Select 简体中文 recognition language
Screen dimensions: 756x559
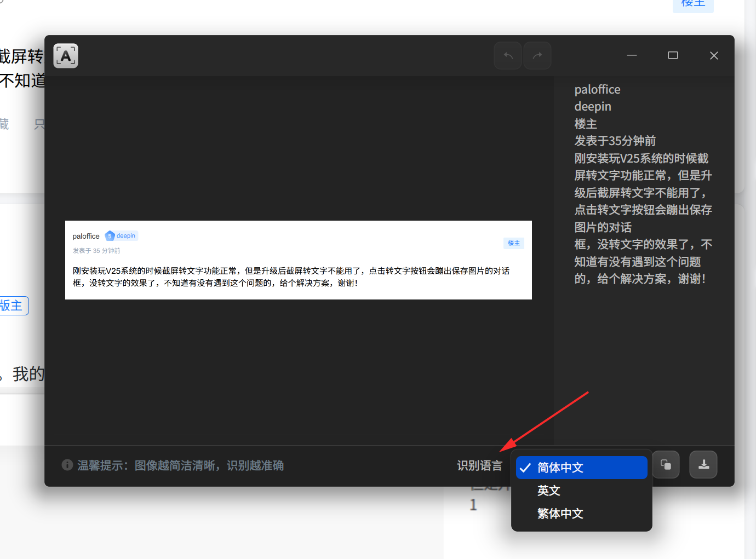point(582,468)
